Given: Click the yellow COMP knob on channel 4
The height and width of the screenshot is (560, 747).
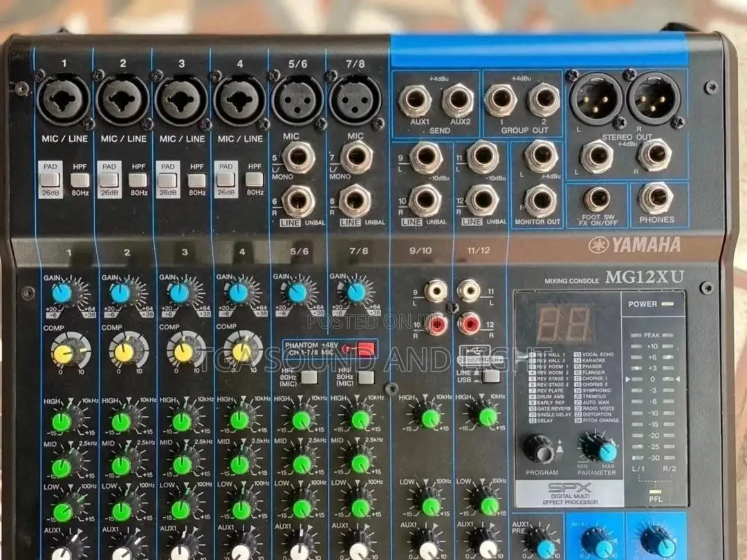Looking at the screenshot, I should click(242, 351).
